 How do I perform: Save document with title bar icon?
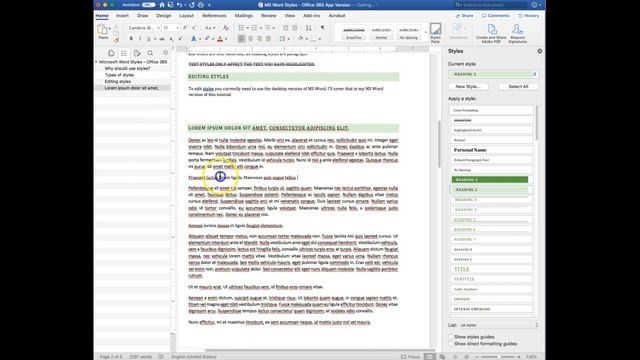pyautogui.click(x=170, y=5)
